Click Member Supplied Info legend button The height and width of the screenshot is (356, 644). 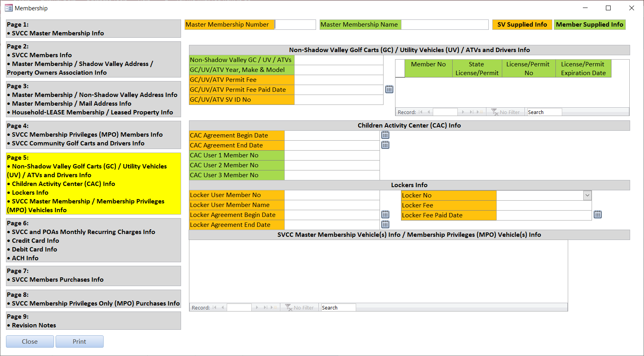click(590, 25)
